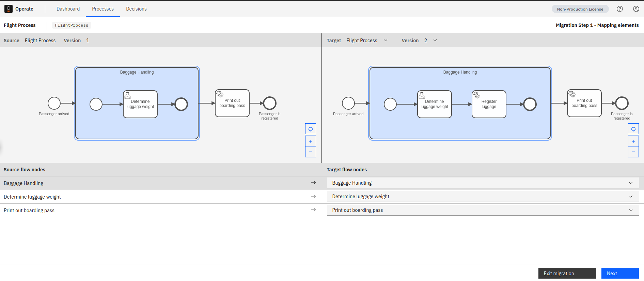Switch to the Processes tab
The height and width of the screenshot is (281, 644).
(103, 9)
